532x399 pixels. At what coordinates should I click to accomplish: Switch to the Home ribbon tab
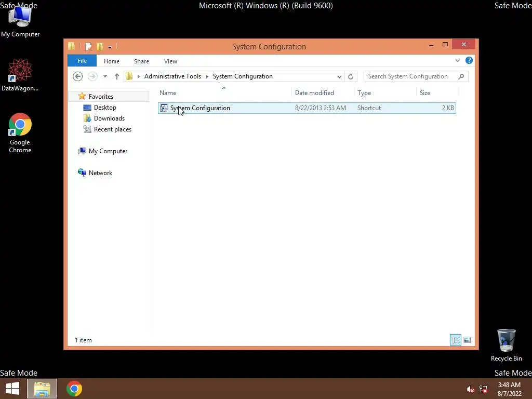point(112,61)
